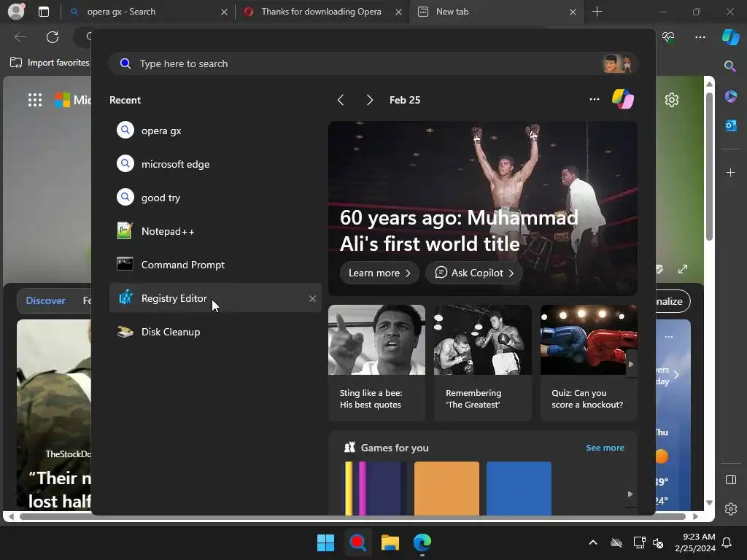
Task: Open Remembering 'The Greatest' card
Action: pyautogui.click(x=483, y=362)
